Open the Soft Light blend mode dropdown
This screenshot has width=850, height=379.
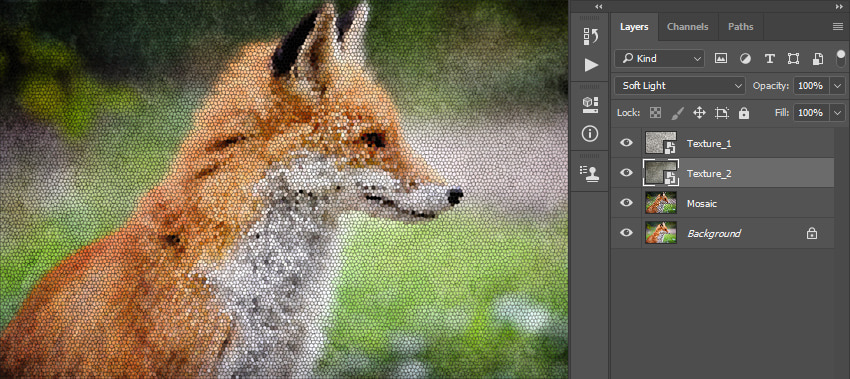tap(680, 86)
